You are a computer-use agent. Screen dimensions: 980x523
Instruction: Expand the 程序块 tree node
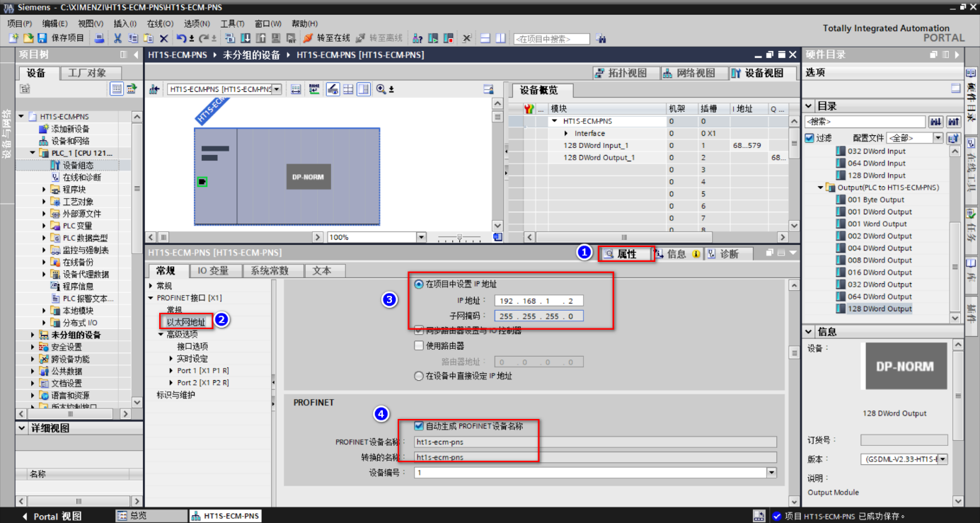coord(44,190)
